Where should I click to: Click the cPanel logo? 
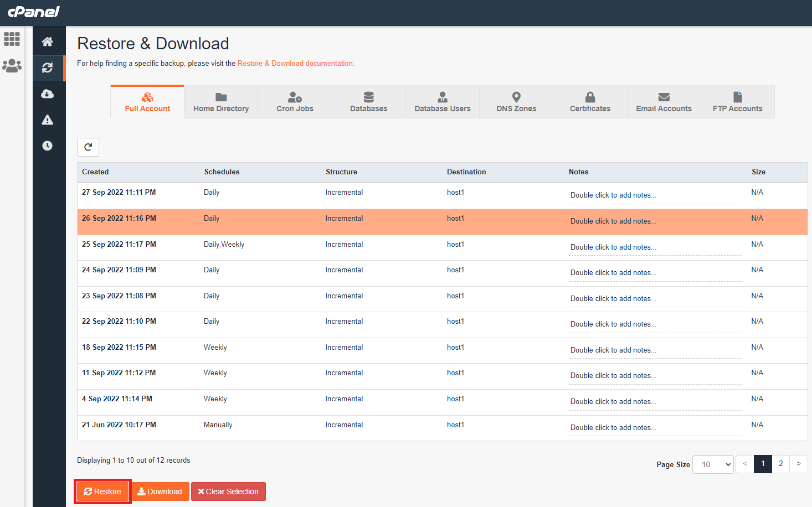(x=34, y=12)
